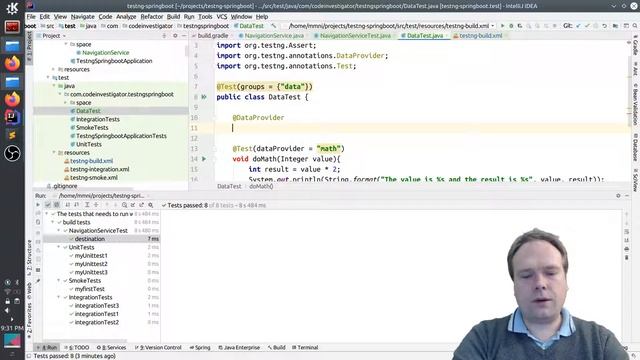The image size is (640, 360).
Task: Select myUnittest2 in test results
Action: [91, 264]
